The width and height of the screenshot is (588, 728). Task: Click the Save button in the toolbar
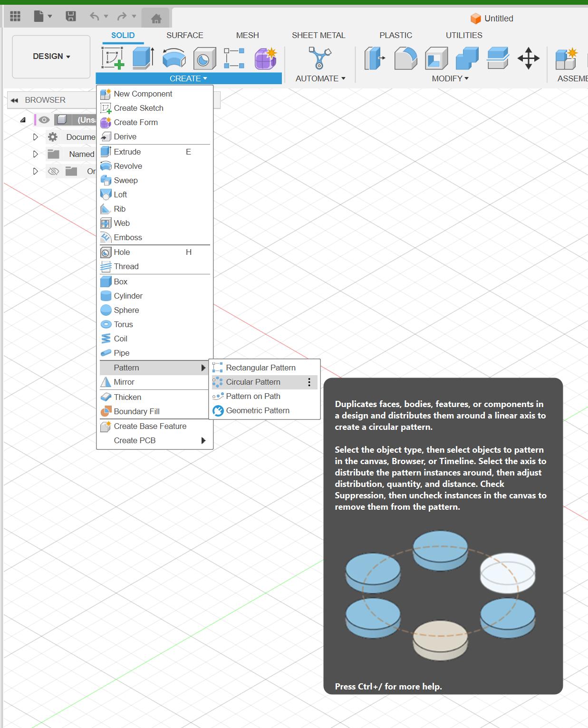70,16
